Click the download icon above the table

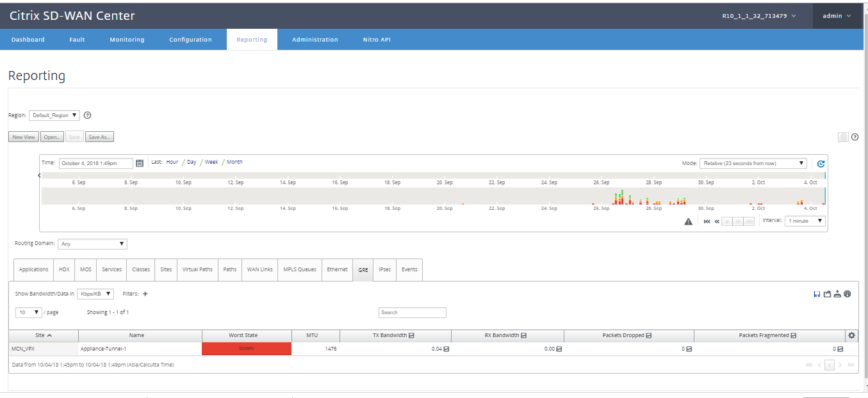pos(837,294)
